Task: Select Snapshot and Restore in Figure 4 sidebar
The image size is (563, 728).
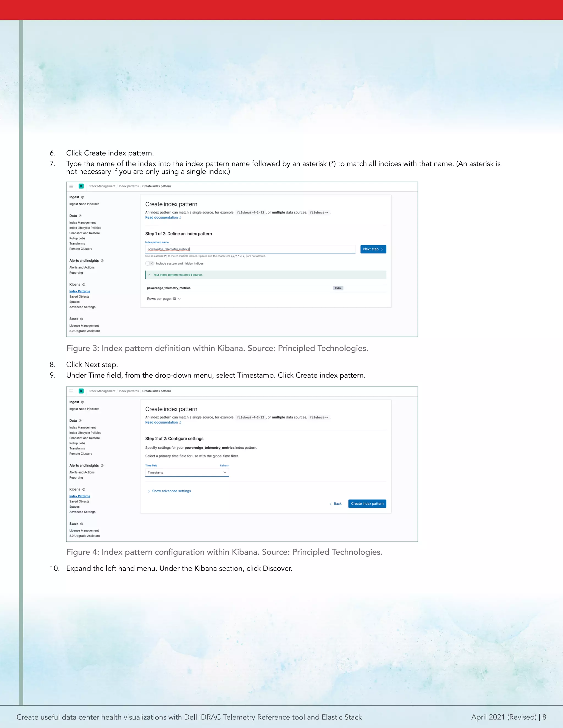Action: [84, 438]
